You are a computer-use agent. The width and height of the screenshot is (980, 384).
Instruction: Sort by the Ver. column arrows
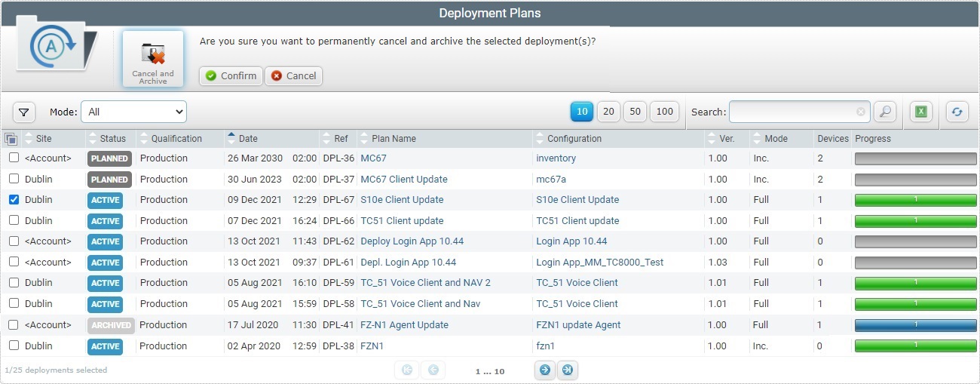[x=712, y=139]
